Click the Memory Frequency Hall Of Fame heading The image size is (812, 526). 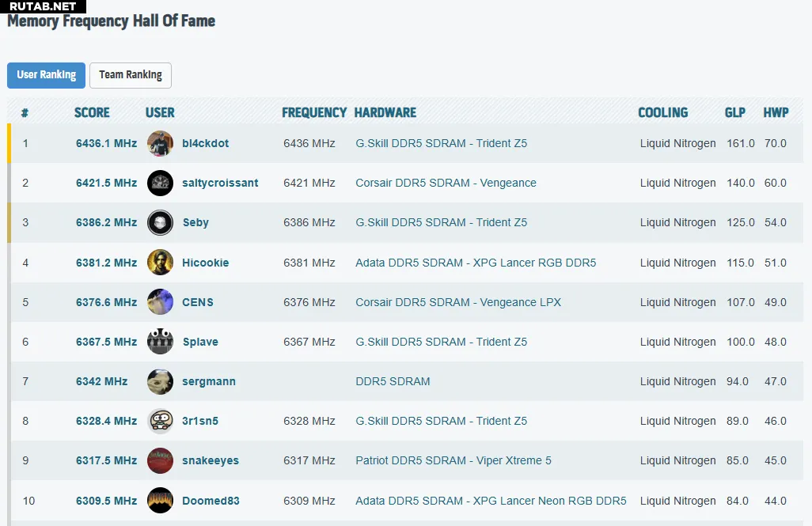112,21
